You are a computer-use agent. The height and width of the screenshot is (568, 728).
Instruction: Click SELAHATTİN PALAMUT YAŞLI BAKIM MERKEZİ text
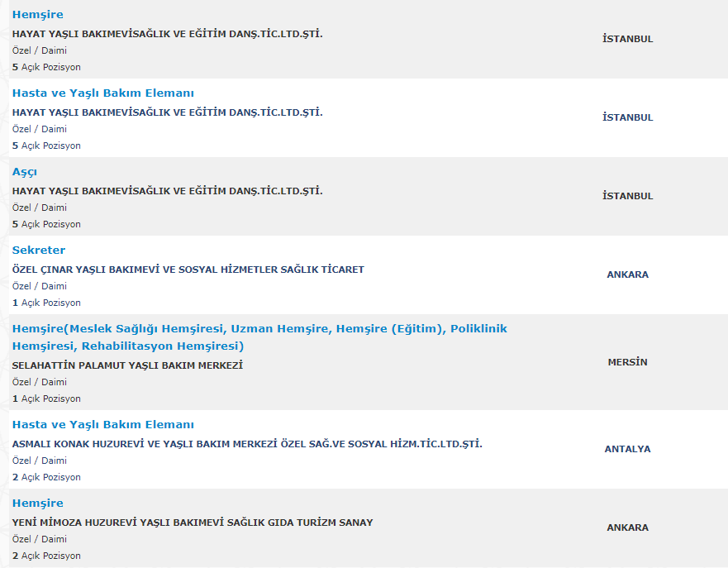[128, 365]
